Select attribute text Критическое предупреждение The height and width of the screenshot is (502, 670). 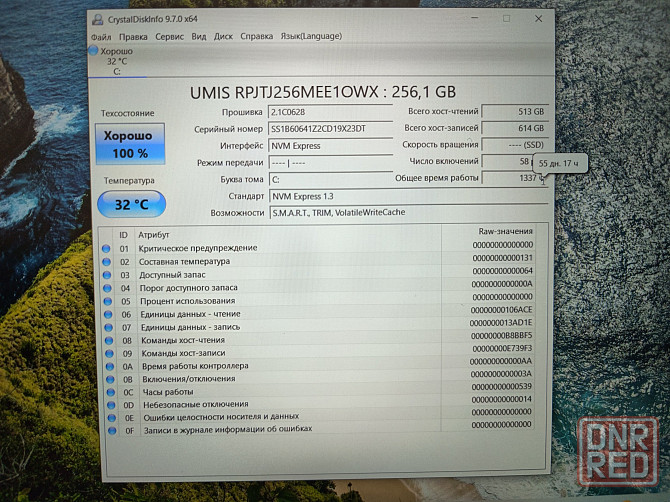198,248
